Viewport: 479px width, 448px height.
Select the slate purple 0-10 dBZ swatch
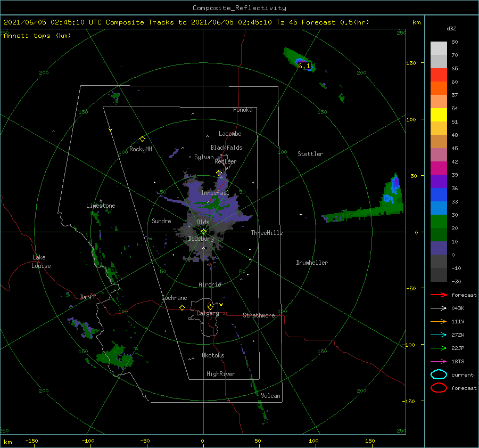click(x=439, y=248)
